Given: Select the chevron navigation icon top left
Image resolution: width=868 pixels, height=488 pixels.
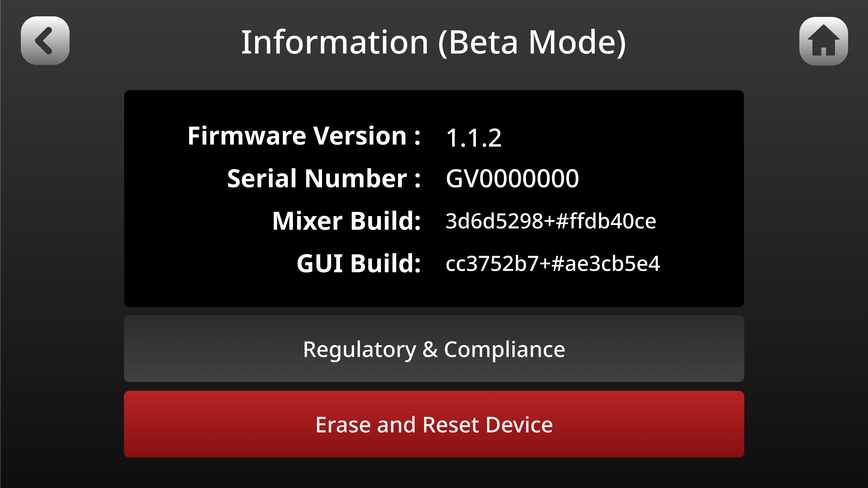Looking at the screenshot, I should click(x=45, y=40).
